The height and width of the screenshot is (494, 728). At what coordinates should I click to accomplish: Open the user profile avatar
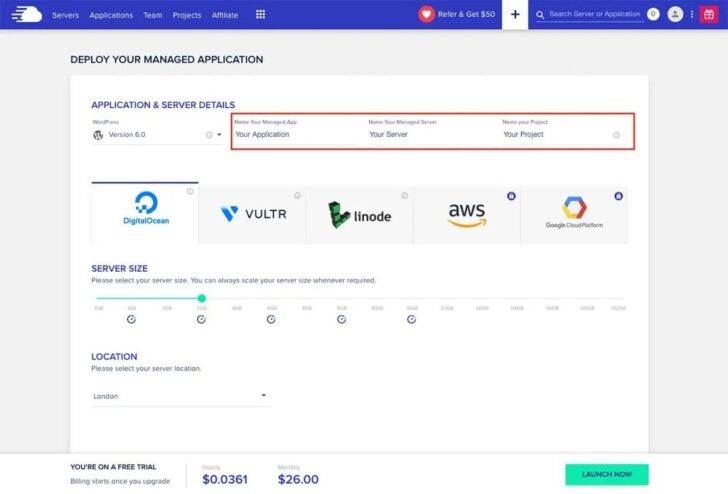675,14
